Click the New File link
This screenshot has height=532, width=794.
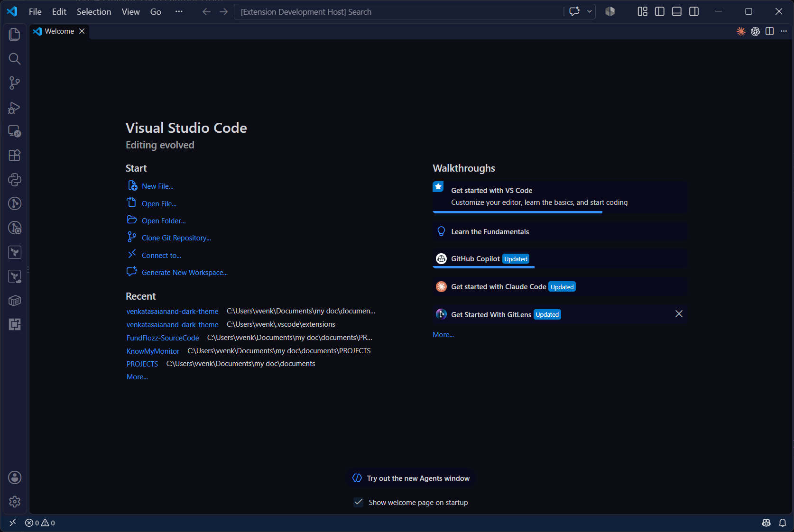coord(157,186)
